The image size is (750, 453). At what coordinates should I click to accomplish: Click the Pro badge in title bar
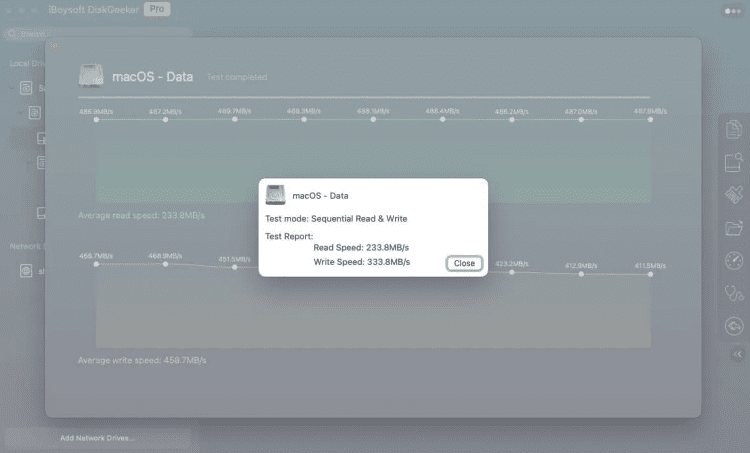156,9
